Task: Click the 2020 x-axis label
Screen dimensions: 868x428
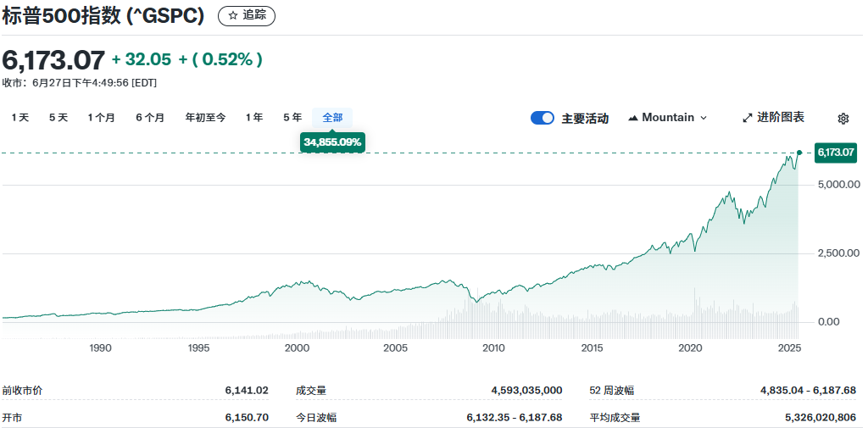Action: [x=690, y=347]
